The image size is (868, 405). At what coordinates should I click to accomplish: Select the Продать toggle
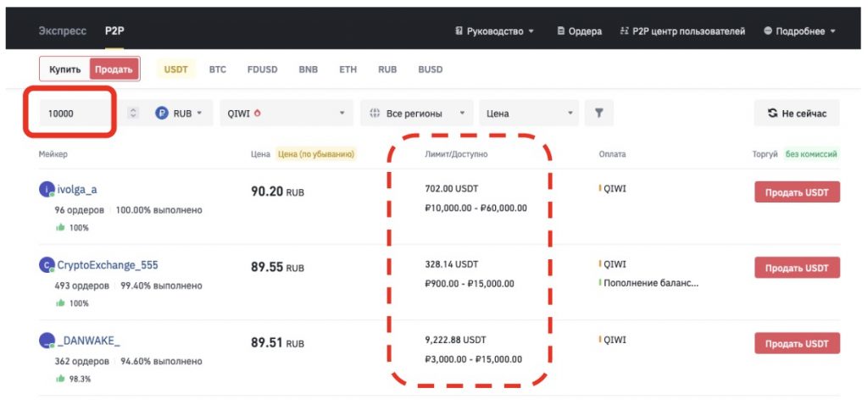click(114, 69)
